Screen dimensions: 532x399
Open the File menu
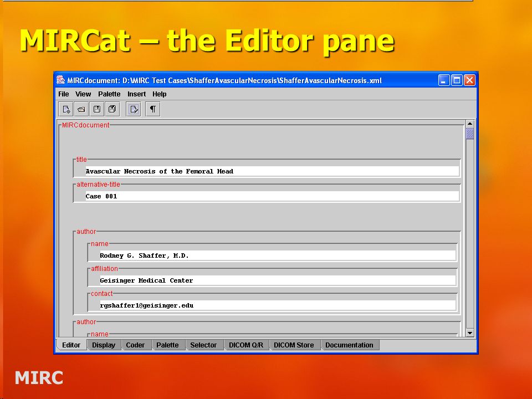coord(63,94)
